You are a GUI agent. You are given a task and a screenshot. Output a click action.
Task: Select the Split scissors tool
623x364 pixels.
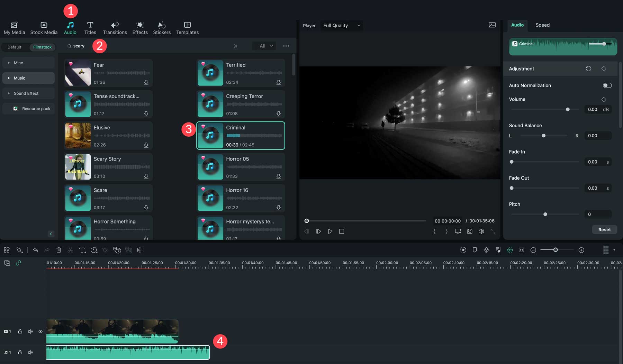[x=70, y=250]
